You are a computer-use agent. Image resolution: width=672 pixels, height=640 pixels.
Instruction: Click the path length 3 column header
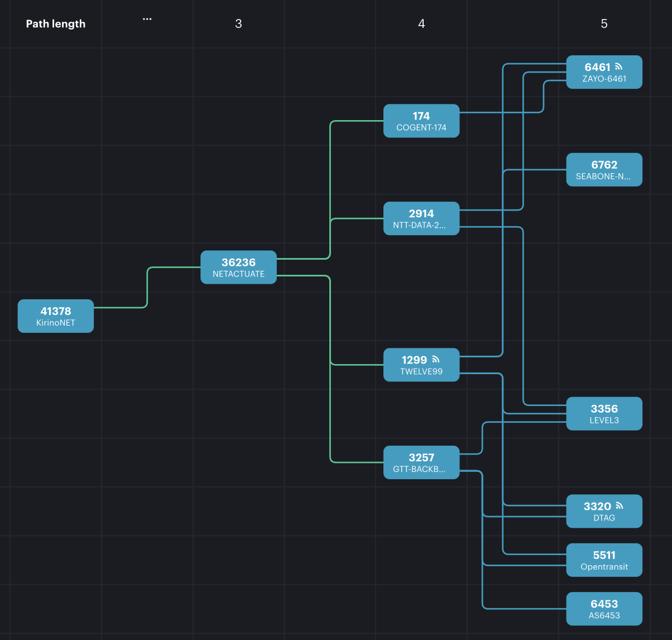tap(238, 23)
